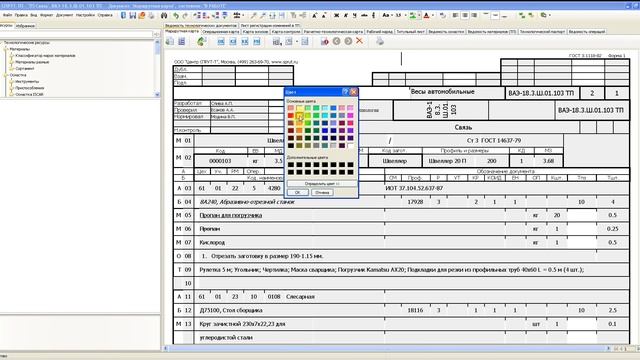Toggle align left

tap(455, 16)
